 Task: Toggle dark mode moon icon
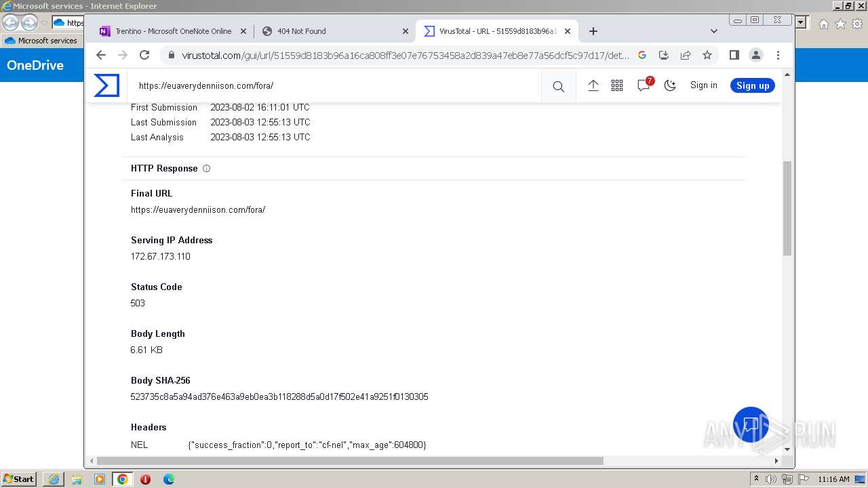[x=670, y=85]
